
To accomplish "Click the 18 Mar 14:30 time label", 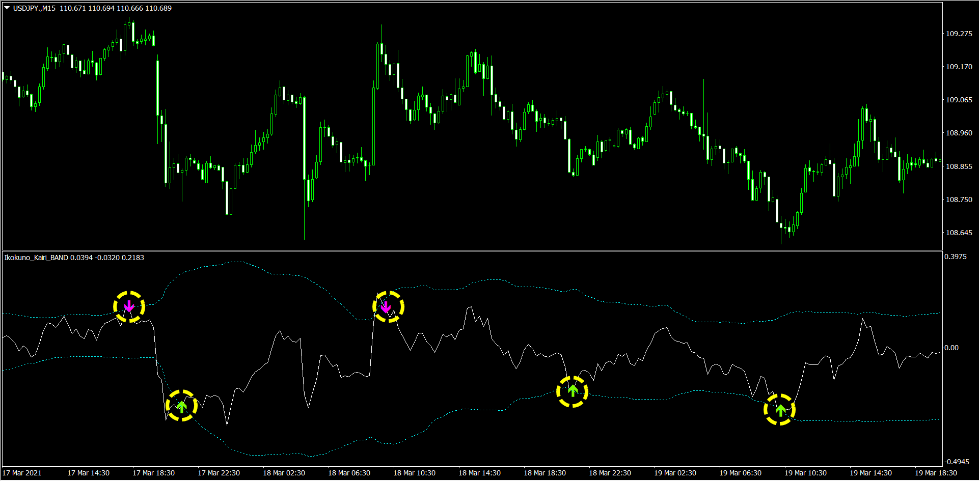I will (x=479, y=473).
